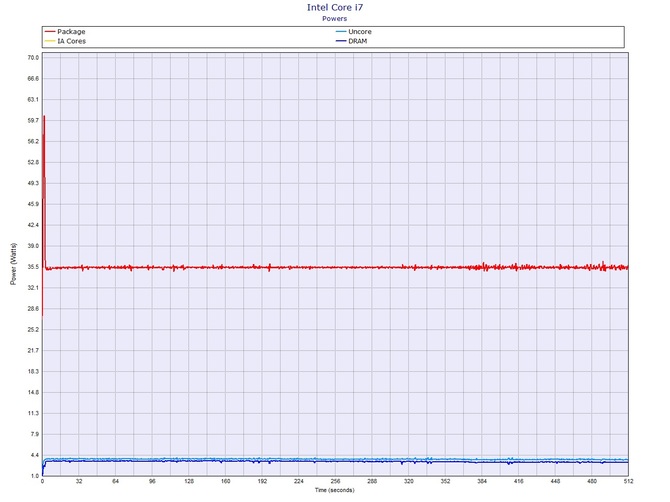The width and height of the screenshot is (670, 502).
Task: Click the 70.0 tick on the power axis
Action: click(32, 57)
